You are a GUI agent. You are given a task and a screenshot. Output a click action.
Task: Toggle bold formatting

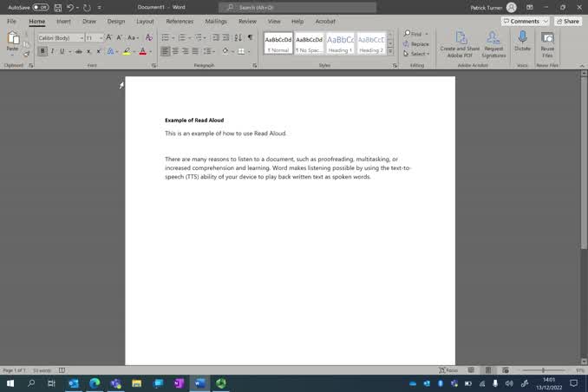[x=41, y=51]
